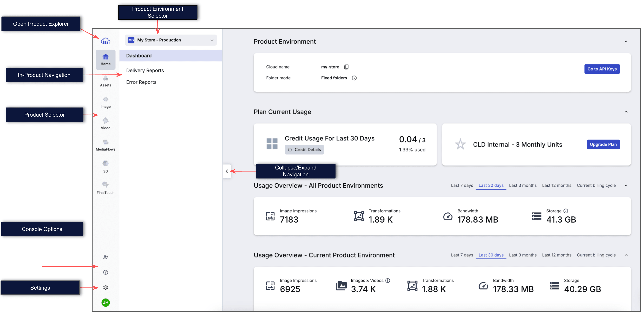Image resolution: width=644 pixels, height=315 pixels.
Task: Open the FinalTouch product
Action: point(106,188)
